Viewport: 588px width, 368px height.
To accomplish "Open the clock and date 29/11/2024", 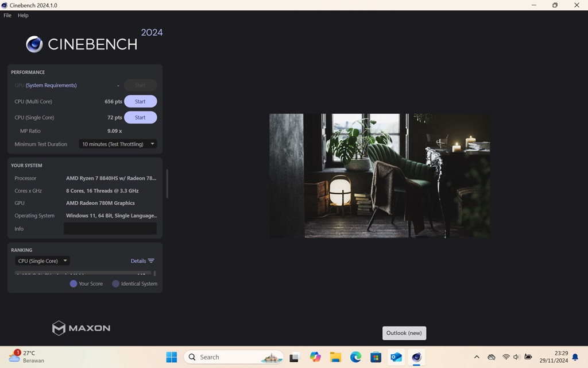I will click(x=554, y=356).
